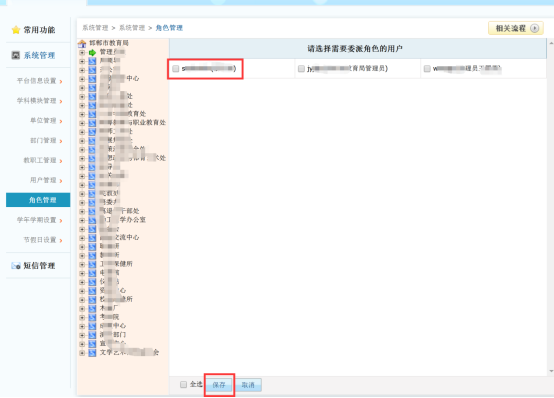Open the 短信管理 sidebar section

(x=38, y=266)
